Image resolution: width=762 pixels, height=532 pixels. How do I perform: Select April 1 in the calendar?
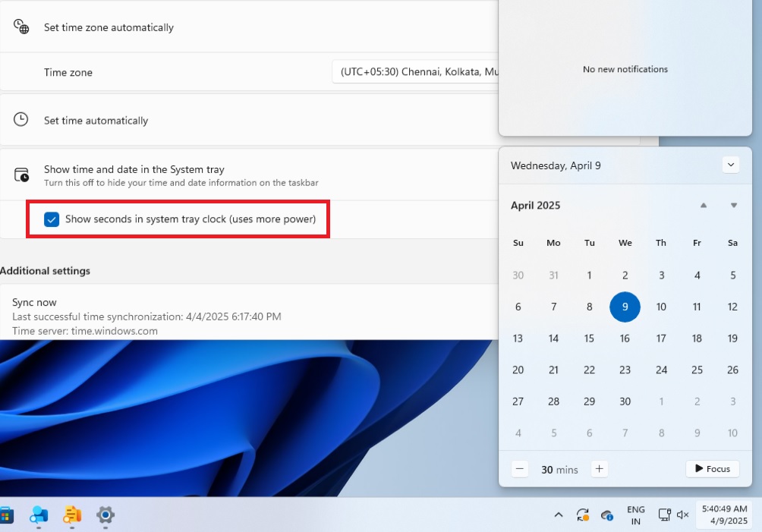589,275
